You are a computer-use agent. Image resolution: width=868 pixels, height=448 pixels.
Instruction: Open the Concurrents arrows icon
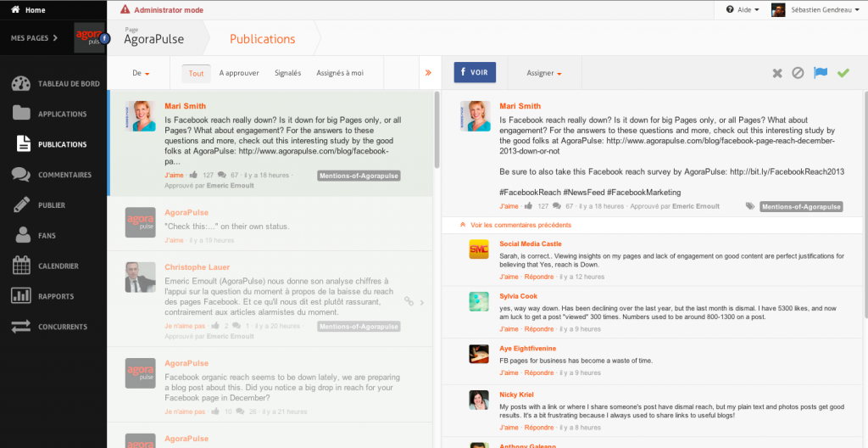point(21,327)
